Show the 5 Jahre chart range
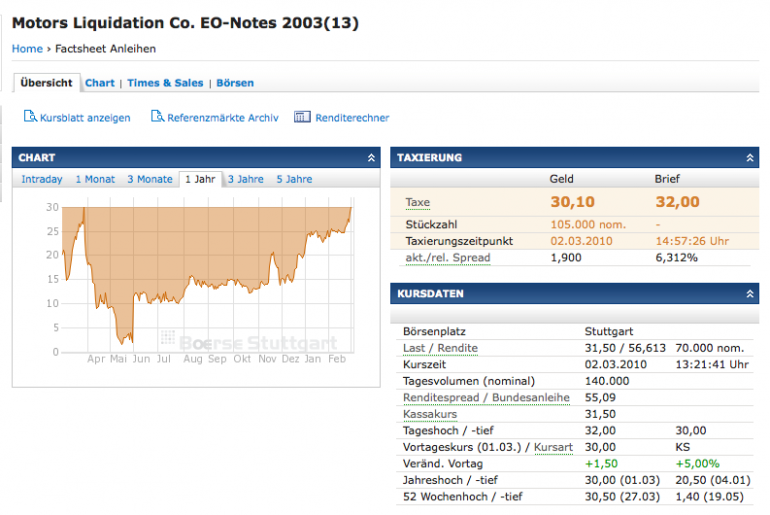 (294, 180)
